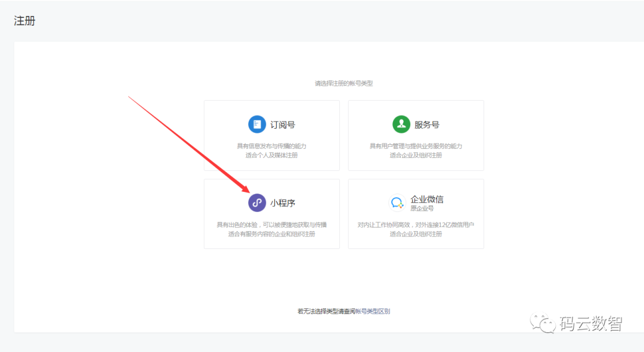
Task: Select the 订阅号 account type title
Action: (283, 124)
